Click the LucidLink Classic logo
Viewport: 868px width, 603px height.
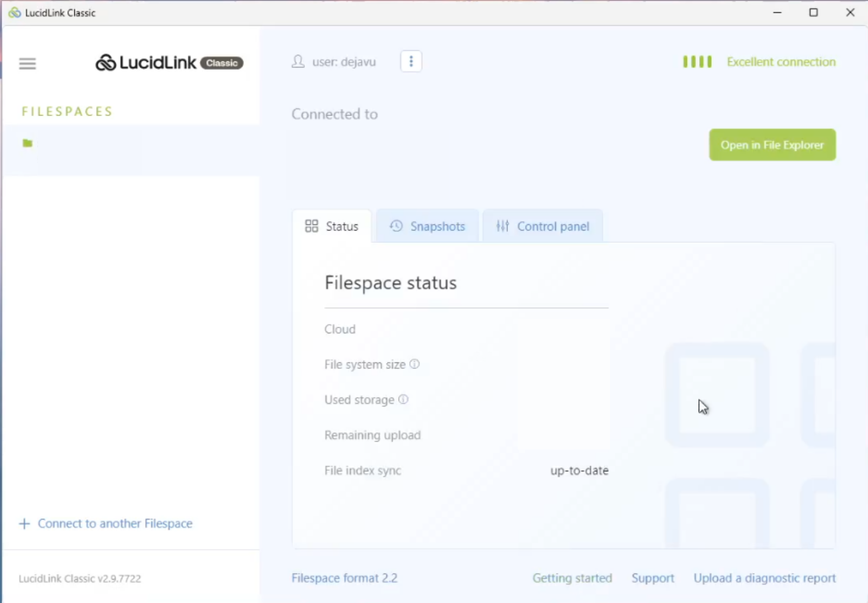(x=169, y=63)
